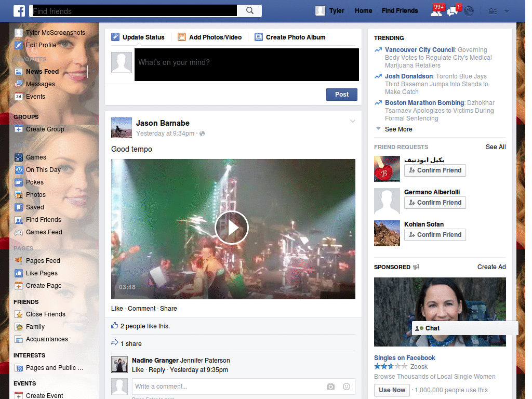
Task: Click the Find Friends sidebar icon
Action: tap(19, 220)
